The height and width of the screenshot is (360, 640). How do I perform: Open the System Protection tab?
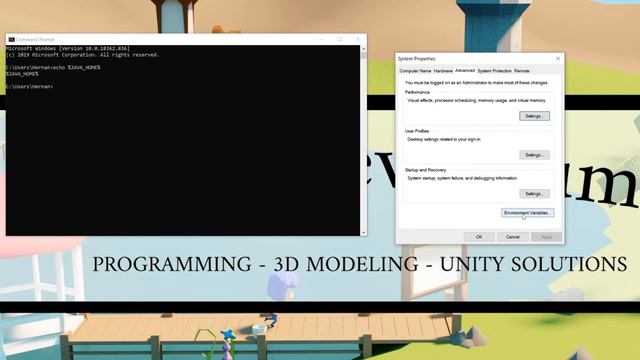point(494,71)
